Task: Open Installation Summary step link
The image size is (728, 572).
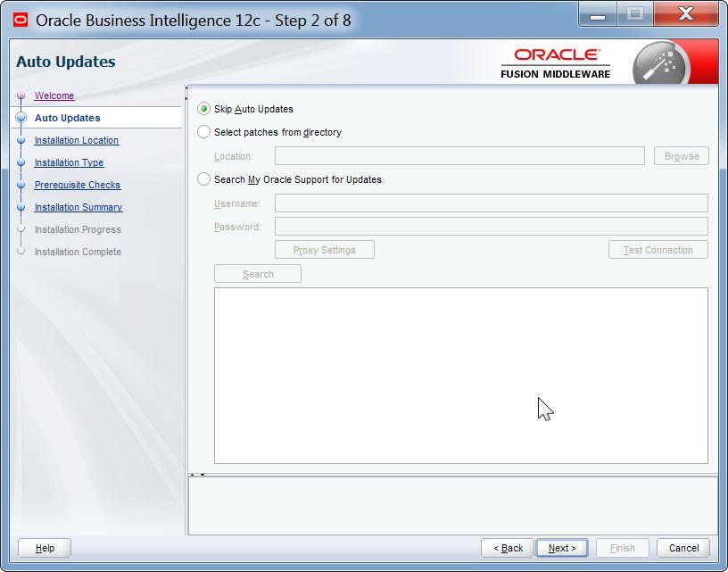Action: (79, 207)
